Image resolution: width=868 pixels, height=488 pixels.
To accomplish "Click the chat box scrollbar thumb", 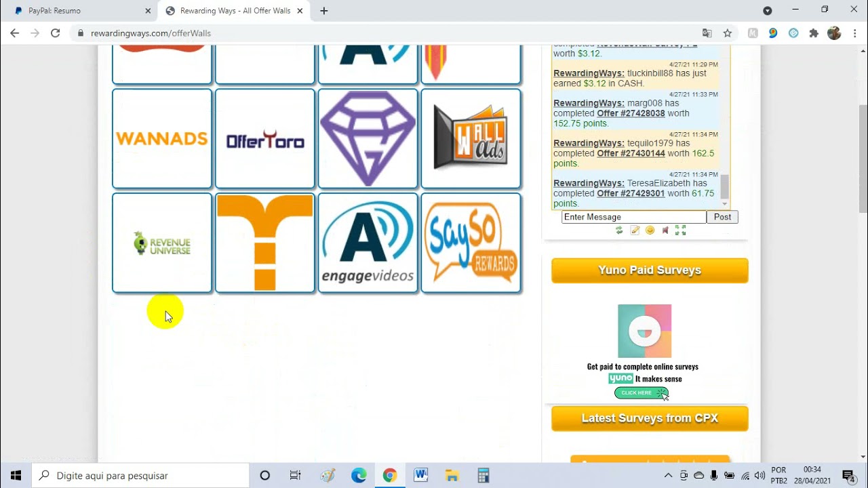I will (724, 186).
